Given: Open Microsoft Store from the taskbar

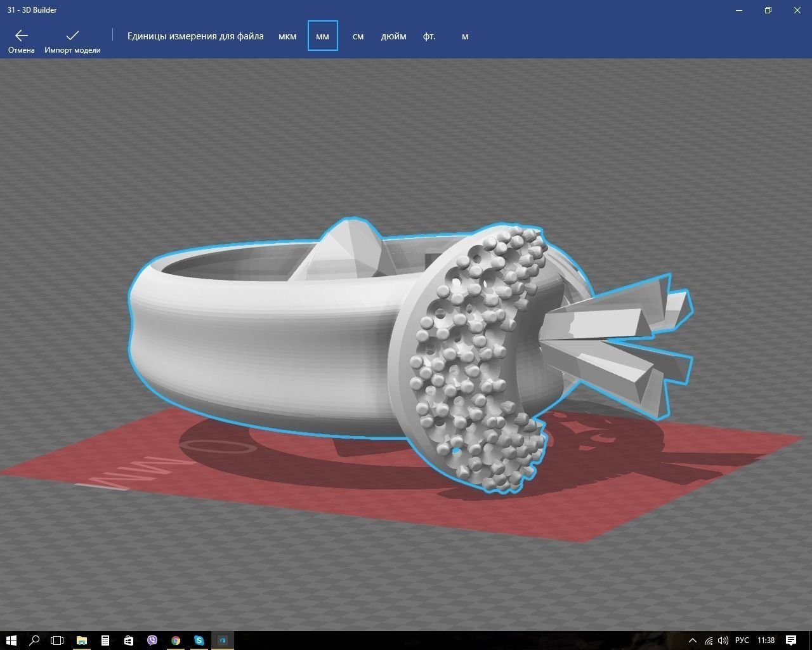Looking at the screenshot, I should [129, 640].
